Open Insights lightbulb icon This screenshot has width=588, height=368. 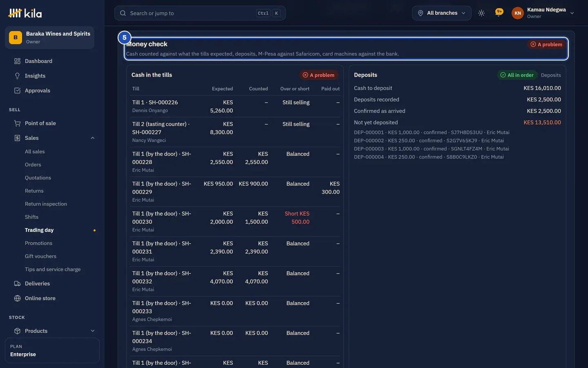pyautogui.click(x=17, y=76)
